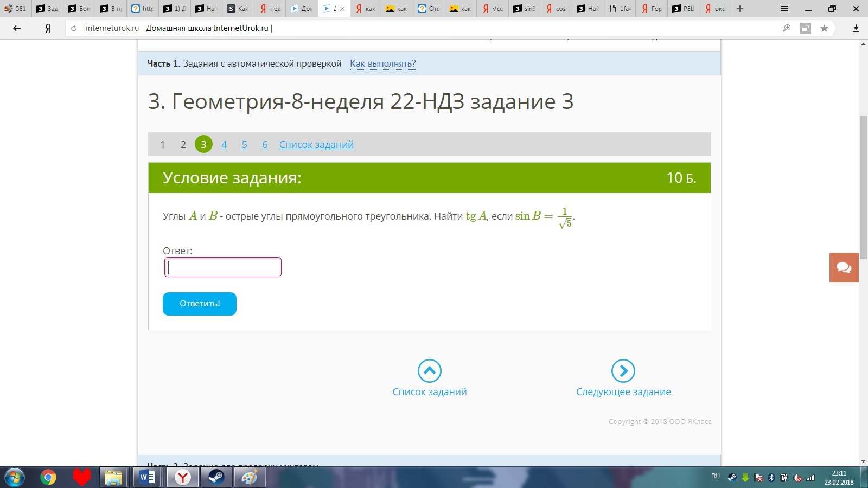Launch Google Chrome from the taskbar
Image resolution: width=868 pixels, height=488 pixels.
point(48,478)
